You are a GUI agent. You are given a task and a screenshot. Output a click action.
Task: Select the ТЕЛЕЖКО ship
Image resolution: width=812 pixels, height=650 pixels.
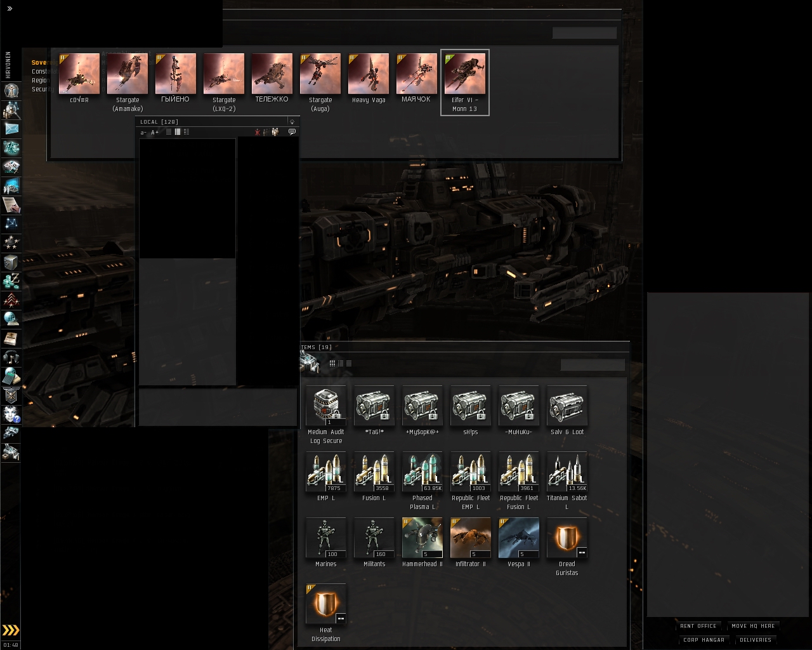click(272, 79)
